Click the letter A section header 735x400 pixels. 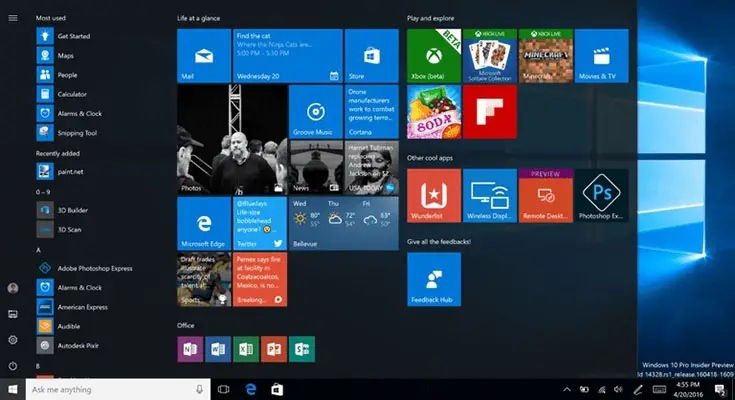click(x=38, y=250)
